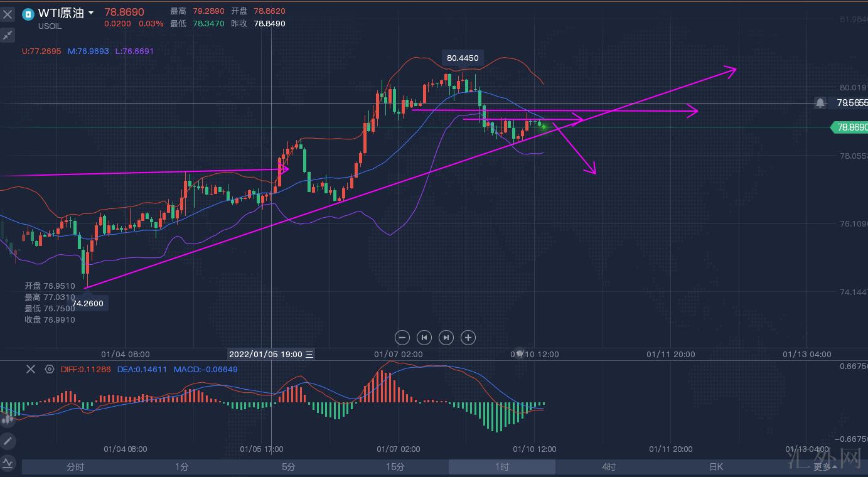
Task: Jump to the latest candles with skip-forward button
Action: (x=446, y=338)
